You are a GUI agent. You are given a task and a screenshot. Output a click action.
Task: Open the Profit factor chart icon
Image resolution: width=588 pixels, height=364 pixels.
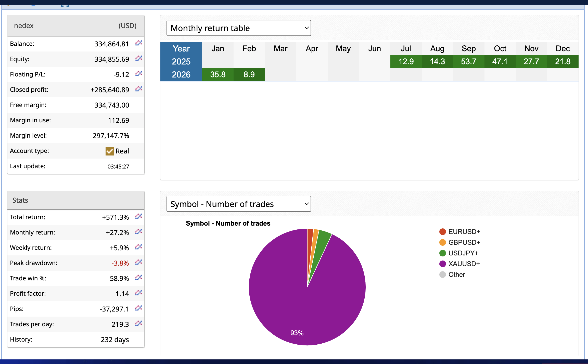click(x=138, y=293)
